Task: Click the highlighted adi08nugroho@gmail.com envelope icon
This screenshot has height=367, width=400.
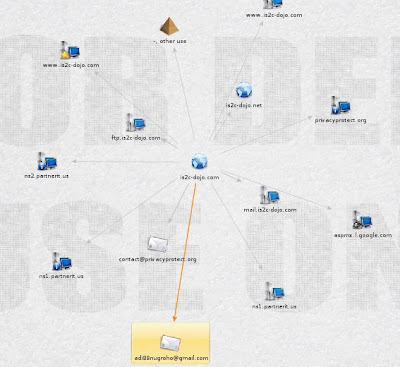Action: click(x=170, y=343)
